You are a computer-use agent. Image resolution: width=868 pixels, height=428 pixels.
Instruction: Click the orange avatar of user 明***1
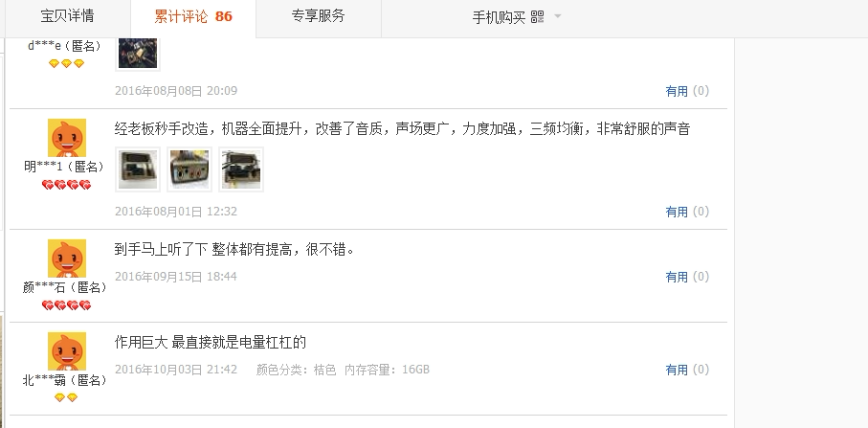[x=66, y=138]
